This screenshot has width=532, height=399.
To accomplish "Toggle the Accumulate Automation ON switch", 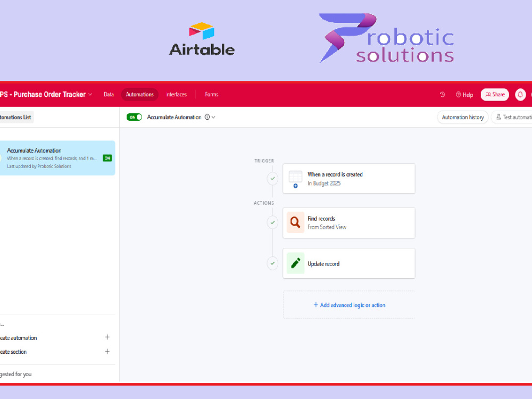I will click(135, 117).
